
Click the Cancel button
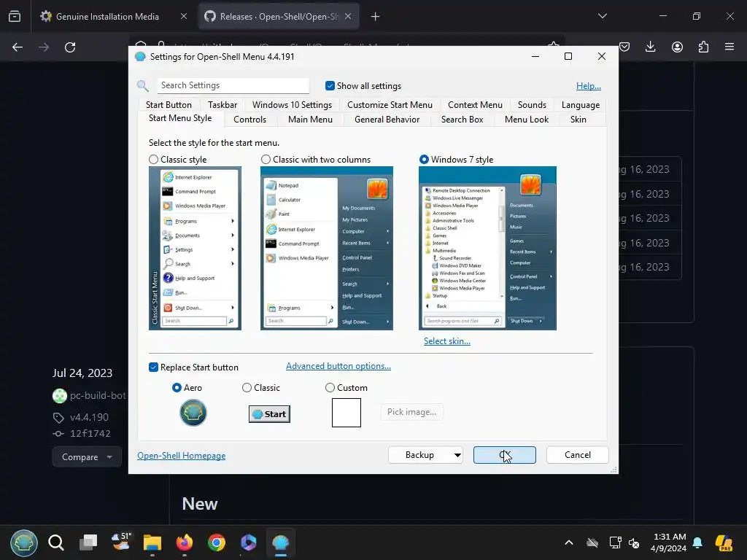click(x=578, y=455)
